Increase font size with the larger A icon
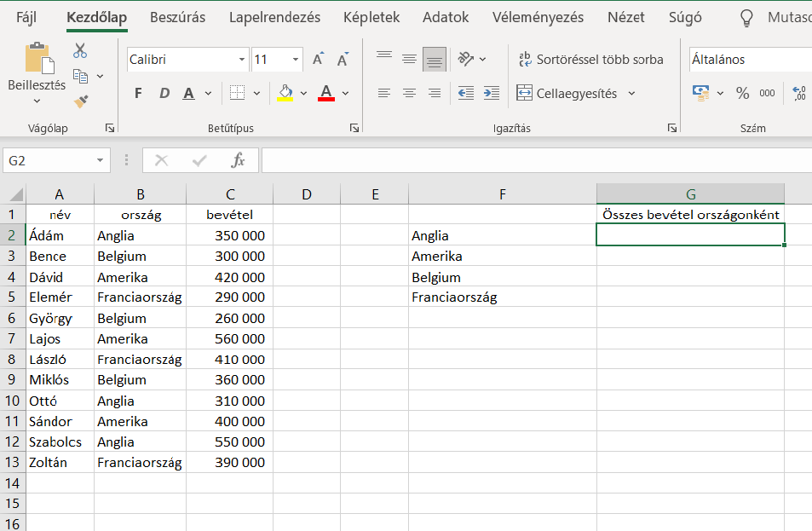This screenshot has width=812, height=531. (x=318, y=60)
